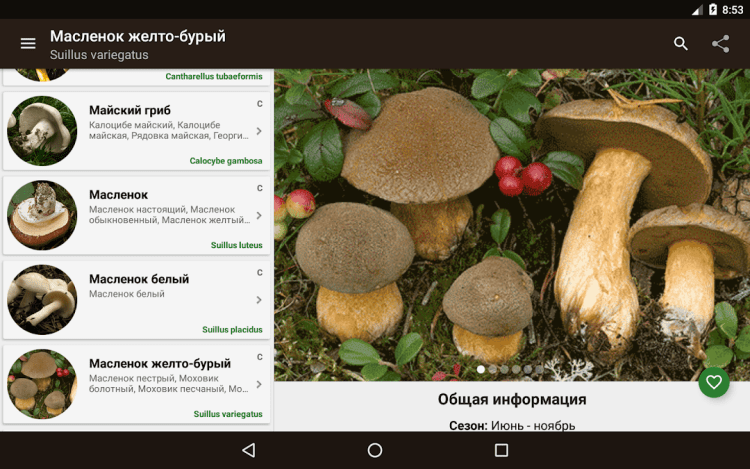This screenshot has width=750, height=469.
Task: Expand the Масленок желто-бурый entry chevron
Action: tap(259, 384)
